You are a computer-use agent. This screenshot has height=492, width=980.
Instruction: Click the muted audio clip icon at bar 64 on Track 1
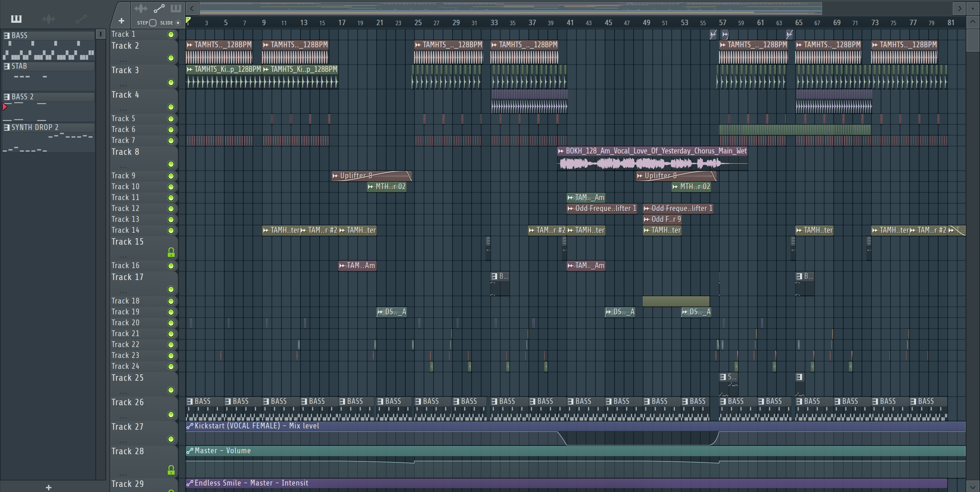pos(789,35)
